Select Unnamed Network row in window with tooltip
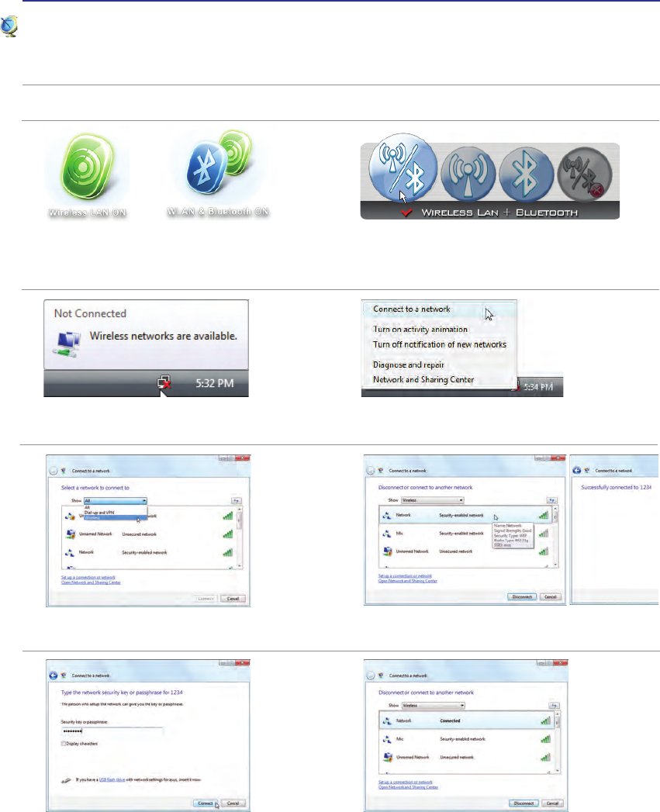The width and height of the screenshot is (660, 812). coord(465,551)
